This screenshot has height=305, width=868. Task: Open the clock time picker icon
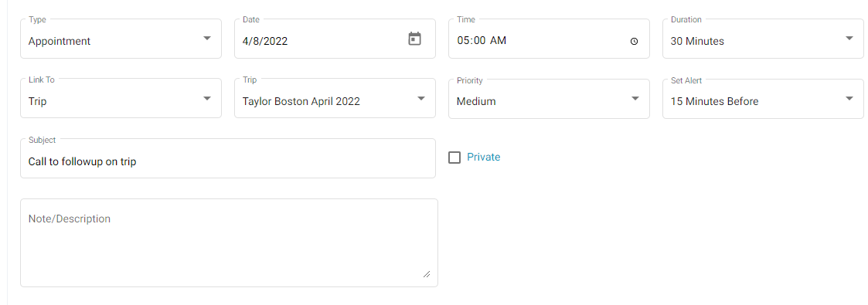(x=635, y=41)
